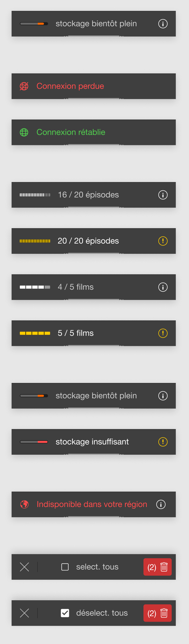
Task: Click the red storage bar for stockage insuffisant
Action: [x=34, y=442]
